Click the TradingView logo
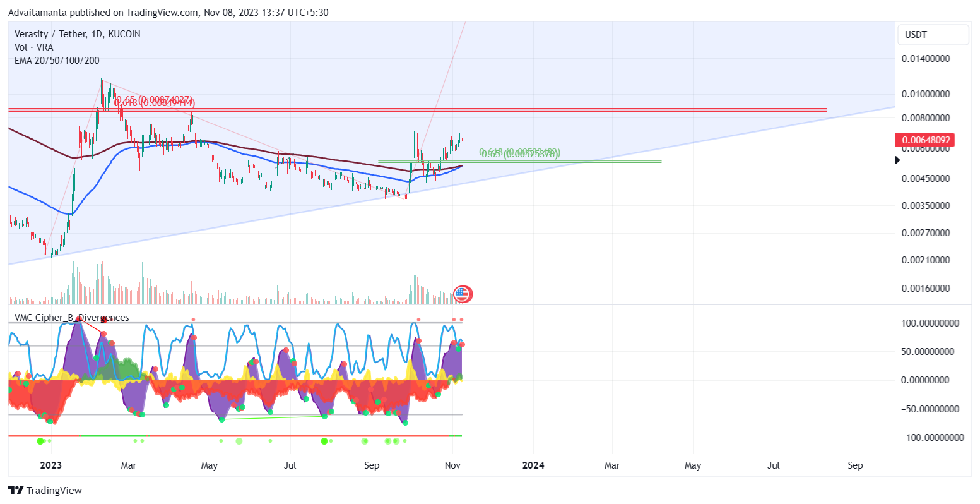 click(45, 490)
